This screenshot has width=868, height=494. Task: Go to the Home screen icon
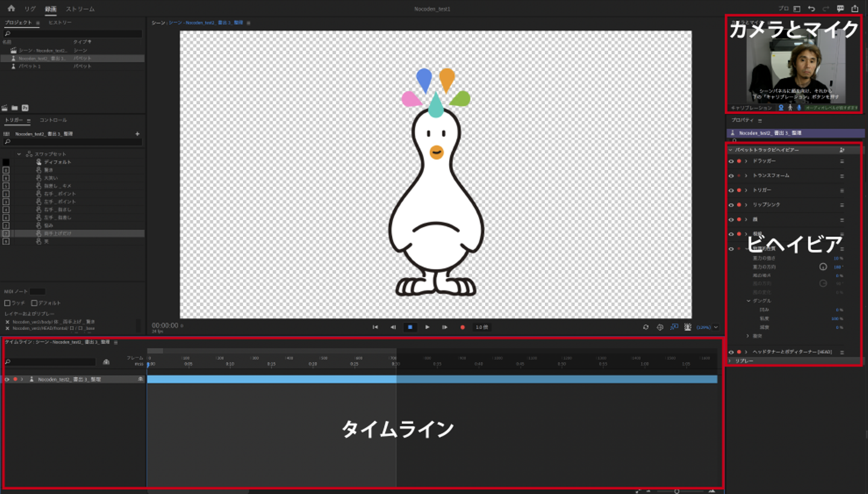pos(11,8)
